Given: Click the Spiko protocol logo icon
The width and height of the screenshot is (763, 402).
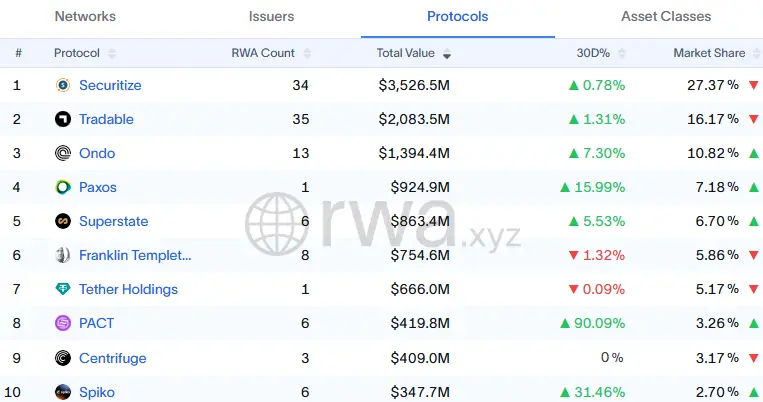Looking at the screenshot, I should pyautogui.click(x=63, y=392).
